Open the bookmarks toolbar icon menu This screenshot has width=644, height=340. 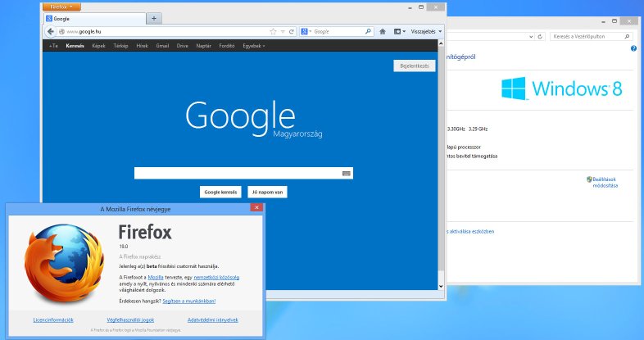[x=400, y=32]
